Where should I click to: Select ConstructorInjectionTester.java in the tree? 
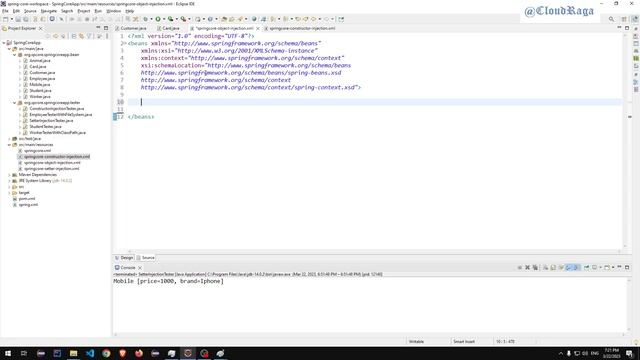56,109
